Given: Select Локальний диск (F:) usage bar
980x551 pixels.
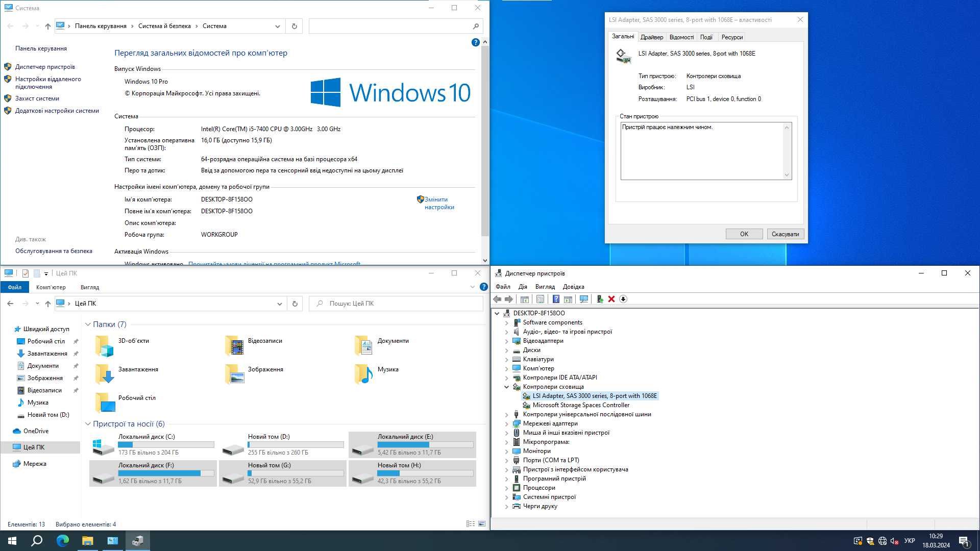Looking at the screenshot, I should 166,473.
